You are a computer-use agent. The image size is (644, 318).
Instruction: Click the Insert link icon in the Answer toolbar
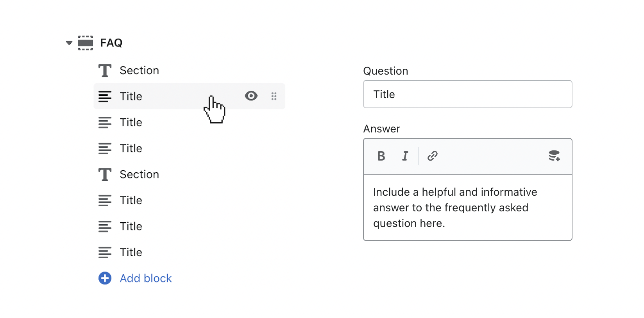tap(432, 156)
